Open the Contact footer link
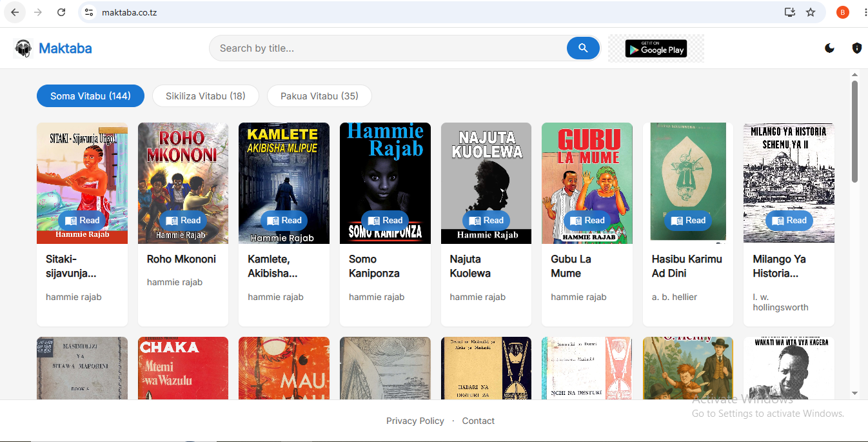 click(x=478, y=421)
